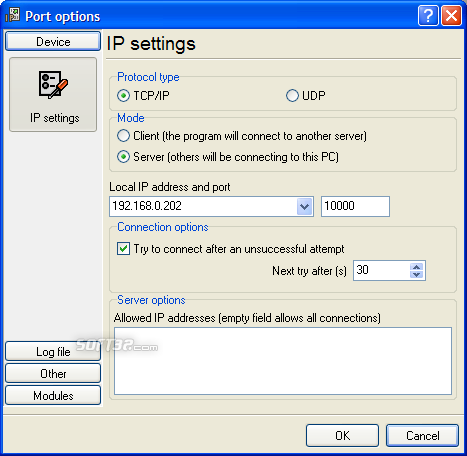Click the Allowed IP addresses label text
The width and height of the screenshot is (467, 456).
pyautogui.click(x=247, y=318)
